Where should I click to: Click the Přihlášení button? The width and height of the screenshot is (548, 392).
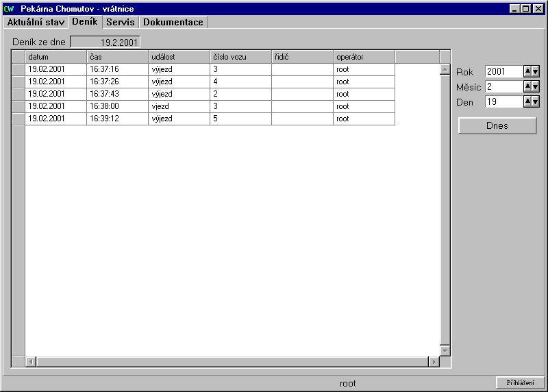[x=520, y=383]
